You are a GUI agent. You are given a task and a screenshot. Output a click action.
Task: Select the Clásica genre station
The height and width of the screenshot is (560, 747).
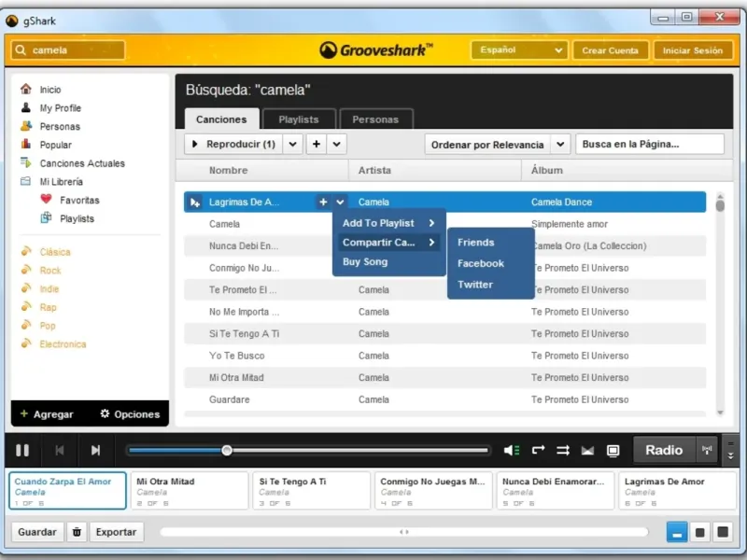click(55, 252)
